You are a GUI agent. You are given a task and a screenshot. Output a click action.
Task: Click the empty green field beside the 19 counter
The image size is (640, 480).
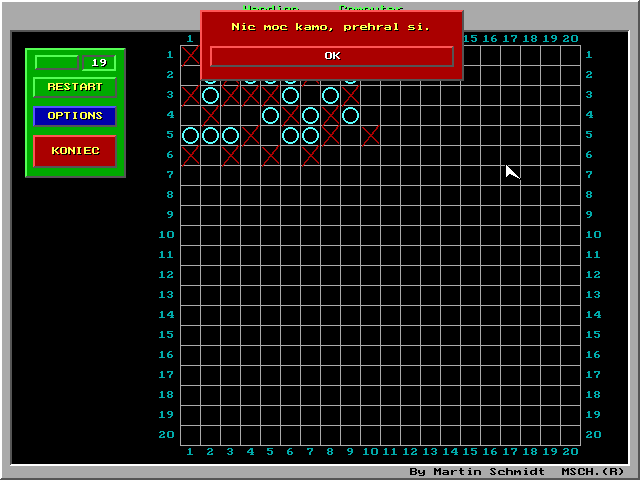(x=57, y=63)
